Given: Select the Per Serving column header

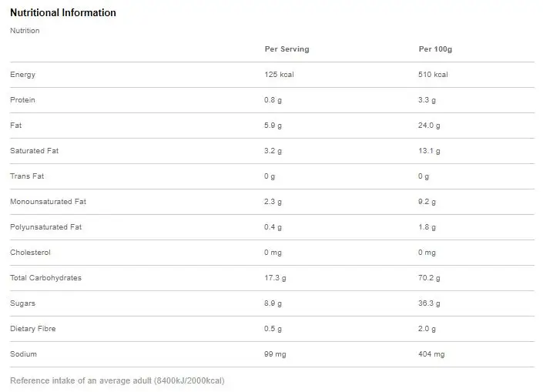Looking at the screenshot, I should point(287,49).
